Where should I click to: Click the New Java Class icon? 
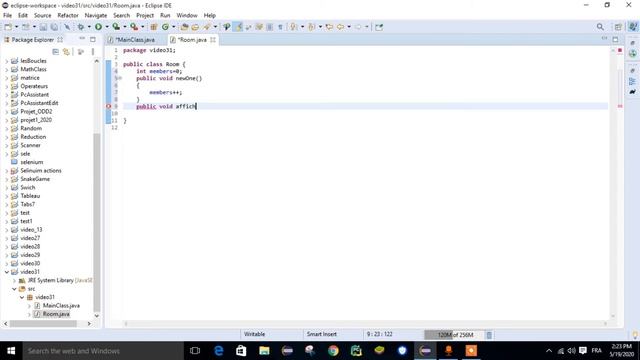click(165, 27)
